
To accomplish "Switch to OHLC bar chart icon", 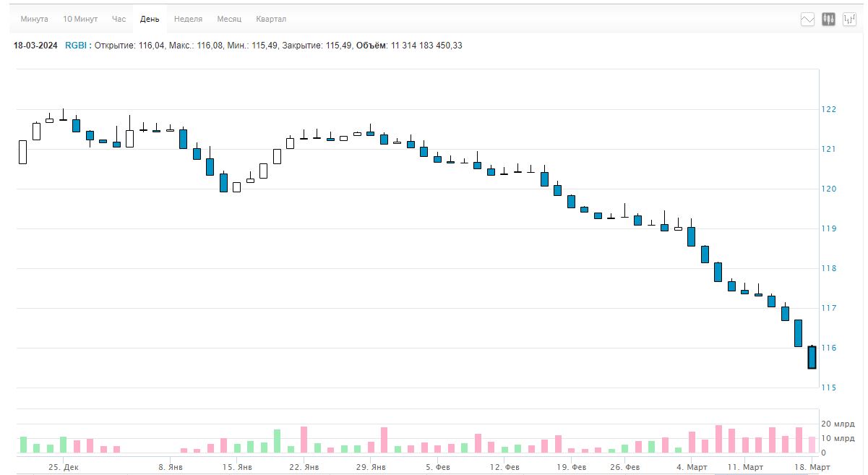I will point(849,20).
